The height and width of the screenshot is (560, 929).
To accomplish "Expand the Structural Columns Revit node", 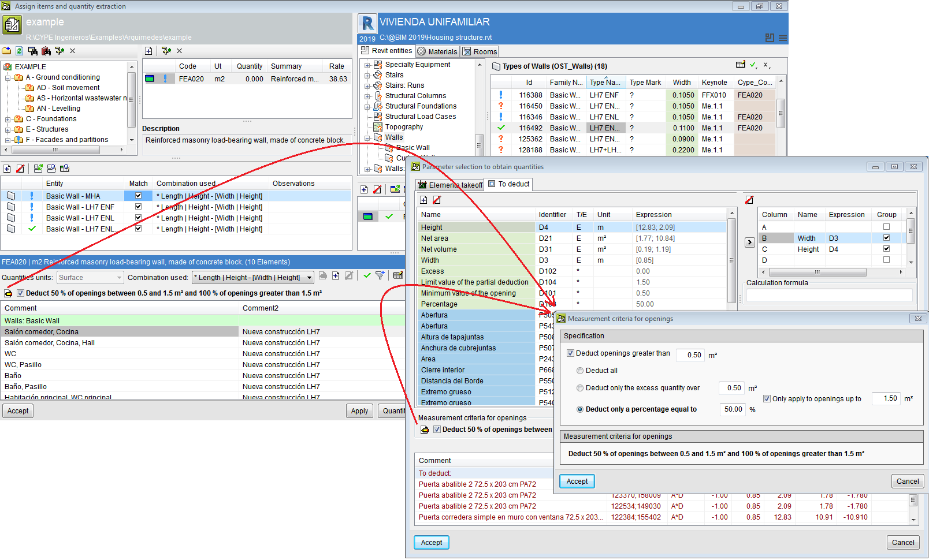I will [x=367, y=96].
